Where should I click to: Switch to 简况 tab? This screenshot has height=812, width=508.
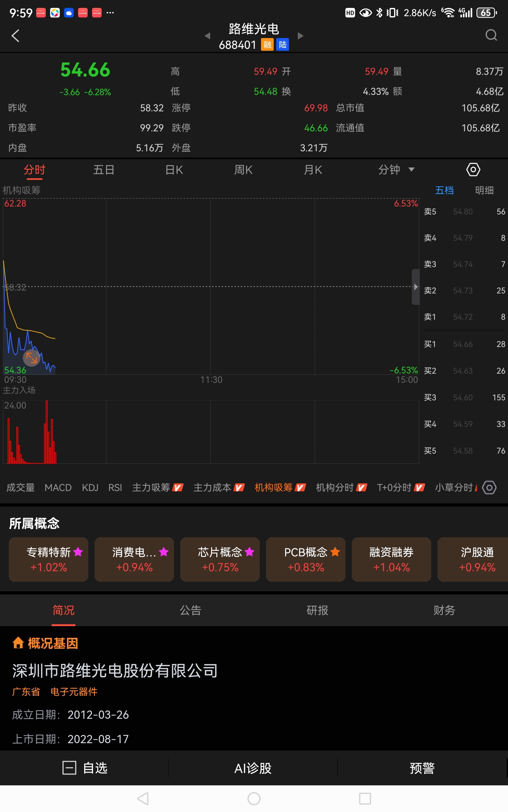click(63, 610)
